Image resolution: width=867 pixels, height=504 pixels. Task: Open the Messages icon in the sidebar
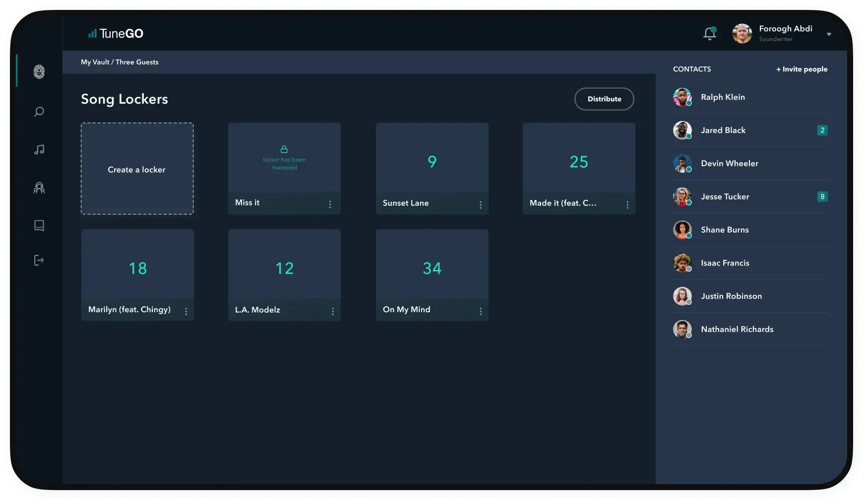pyautogui.click(x=39, y=226)
